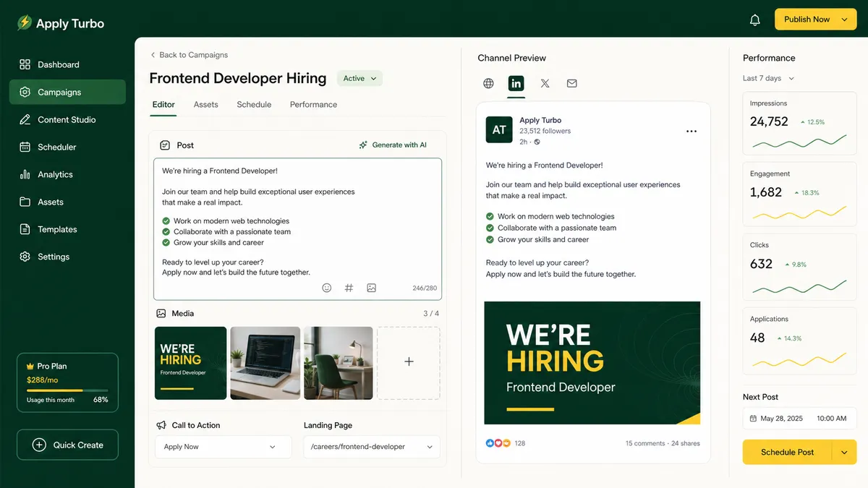Screen dimensions: 868x488
Task: Click the $288/mo plan price
Action: tap(42, 380)
